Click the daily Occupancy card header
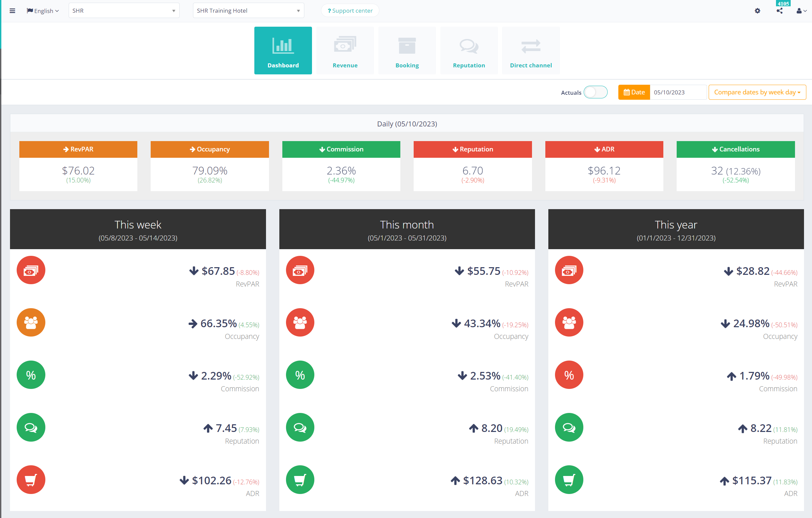The width and height of the screenshot is (812, 518). pos(210,149)
